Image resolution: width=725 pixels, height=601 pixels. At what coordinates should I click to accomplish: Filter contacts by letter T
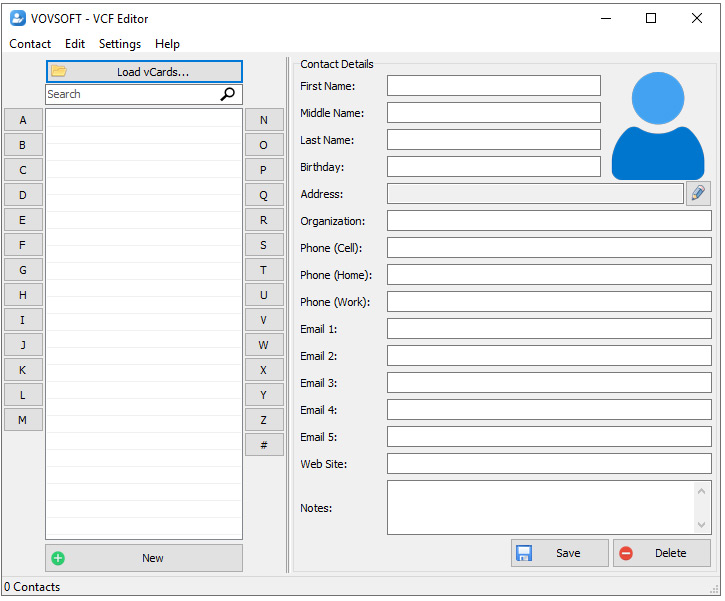(x=264, y=270)
